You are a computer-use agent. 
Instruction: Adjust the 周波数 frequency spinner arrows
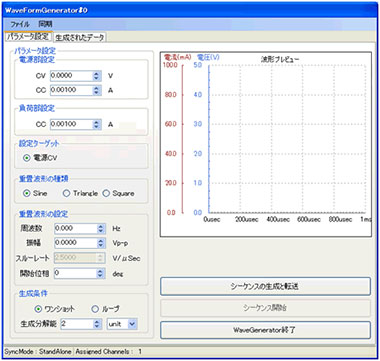pos(101,228)
